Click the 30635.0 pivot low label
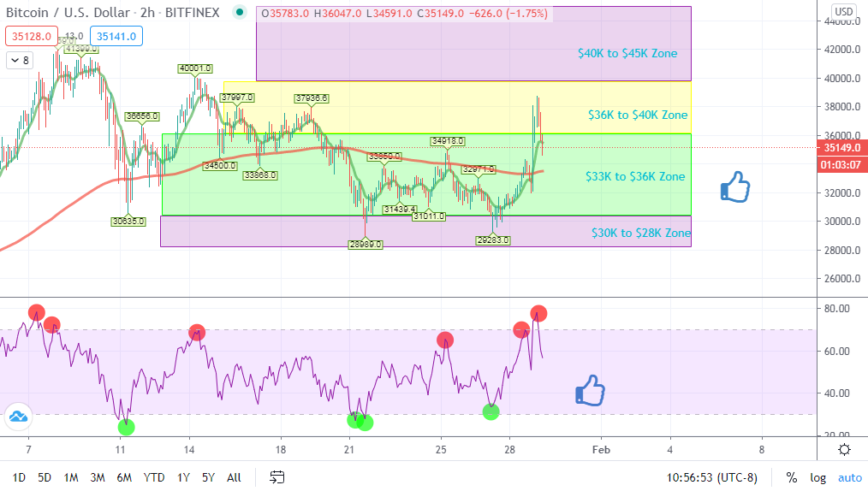This screenshot has width=868, height=491. tap(128, 222)
